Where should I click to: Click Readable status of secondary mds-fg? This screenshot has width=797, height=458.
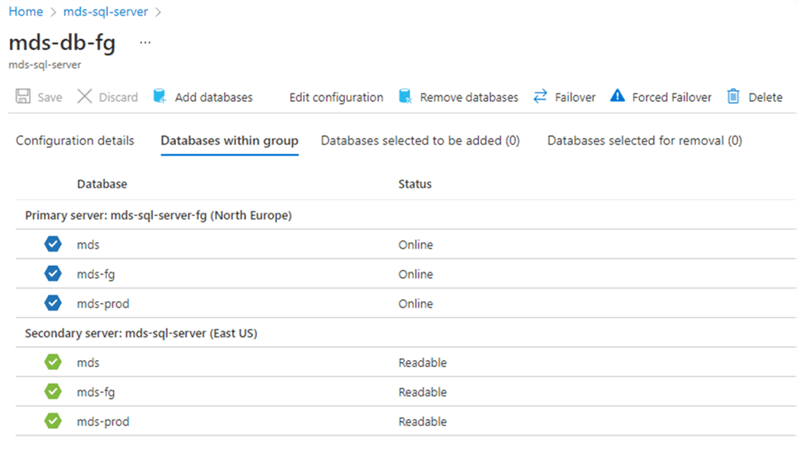[x=422, y=392]
